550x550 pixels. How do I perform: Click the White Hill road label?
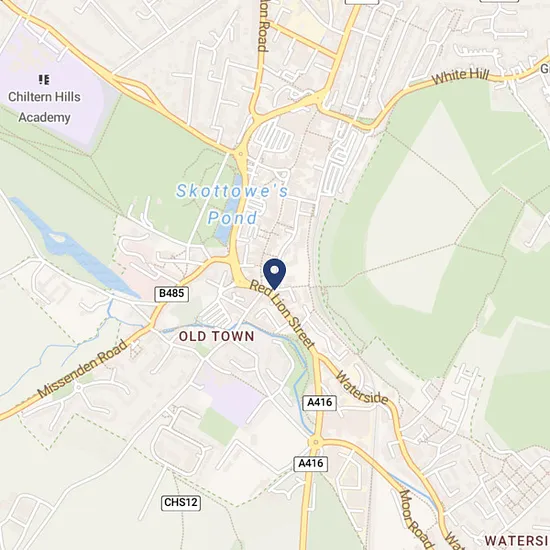tap(460, 76)
